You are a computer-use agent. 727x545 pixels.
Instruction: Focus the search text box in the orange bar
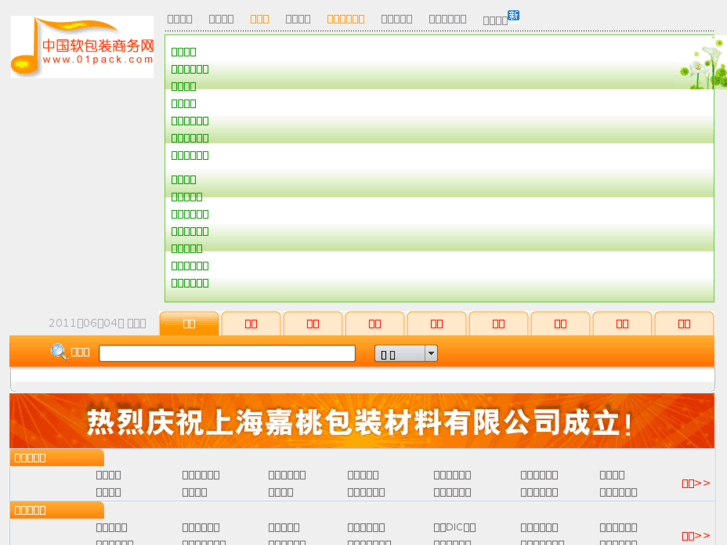click(x=227, y=353)
